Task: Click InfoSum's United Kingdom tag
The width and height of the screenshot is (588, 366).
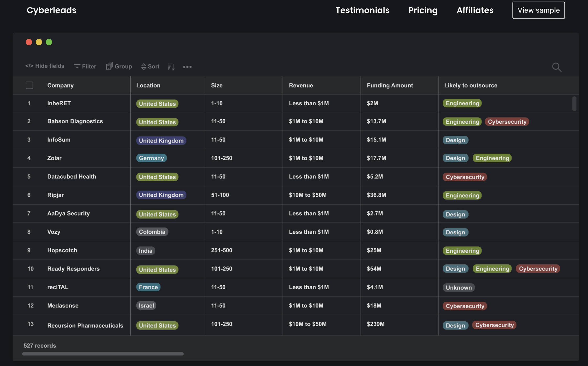Action: [161, 140]
